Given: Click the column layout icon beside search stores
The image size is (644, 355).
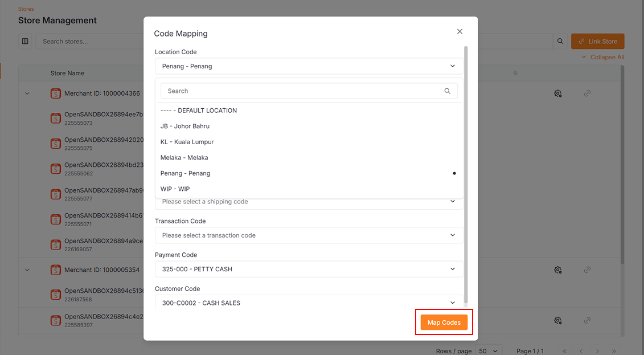Looking at the screenshot, I should [25, 42].
